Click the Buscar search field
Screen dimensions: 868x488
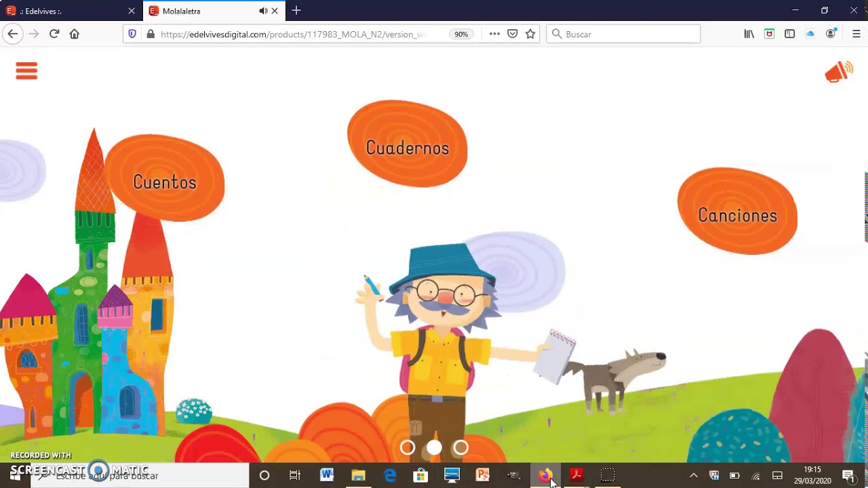click(x=623, y=34)
